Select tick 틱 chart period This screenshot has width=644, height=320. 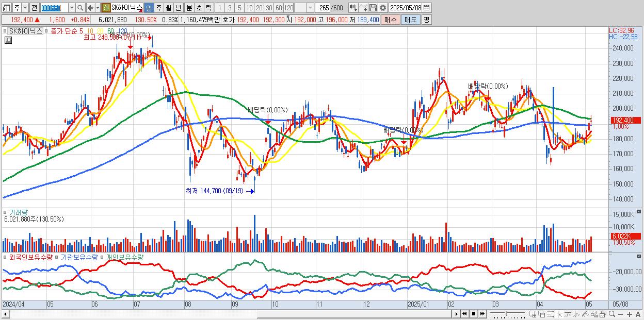pos(208,8)
